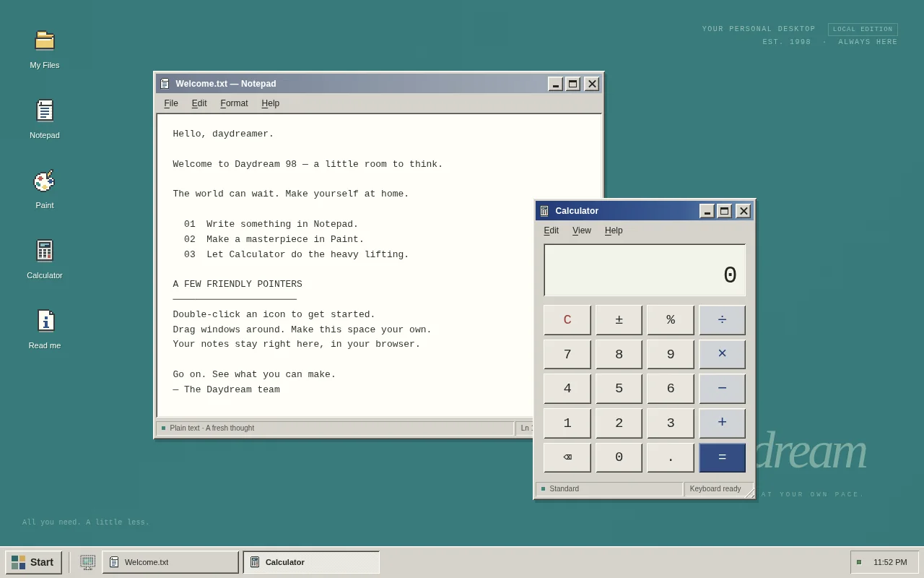Click the Calculator title bar icon
The image size is (924, 578).
click(544, 211)
